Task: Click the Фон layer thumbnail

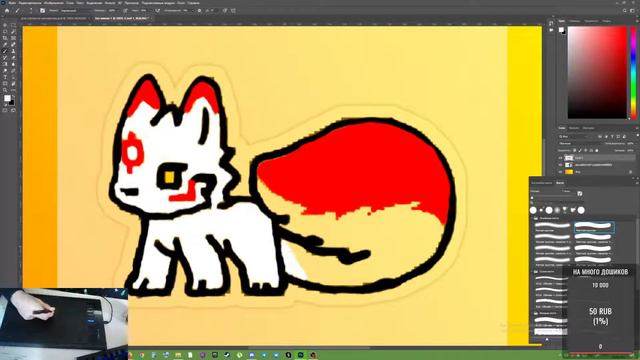Action: [569, 172]
